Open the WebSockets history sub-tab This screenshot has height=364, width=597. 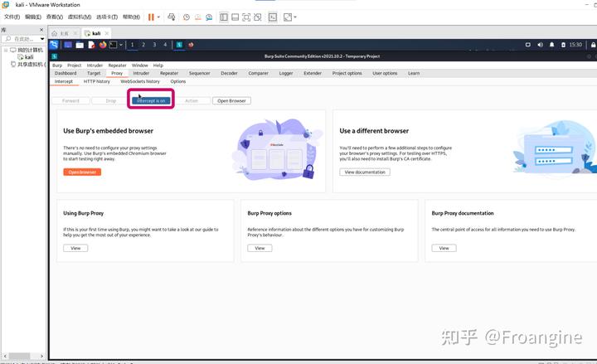(140, 81)
